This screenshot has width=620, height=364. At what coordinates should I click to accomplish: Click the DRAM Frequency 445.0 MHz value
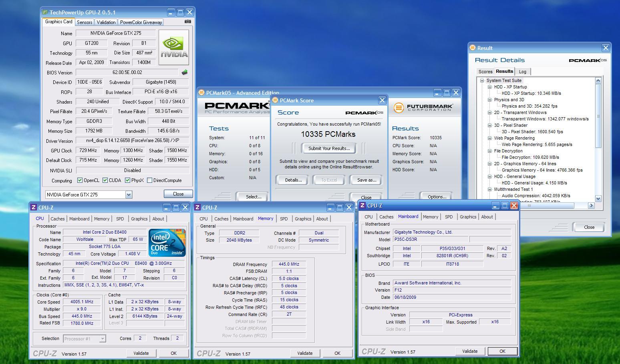(289, 264)
